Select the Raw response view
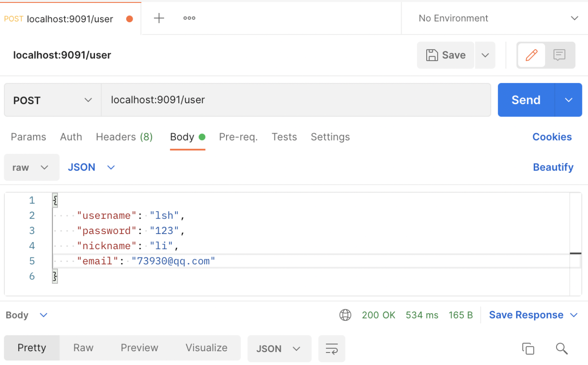588x365 pixels. pos(83,348)
